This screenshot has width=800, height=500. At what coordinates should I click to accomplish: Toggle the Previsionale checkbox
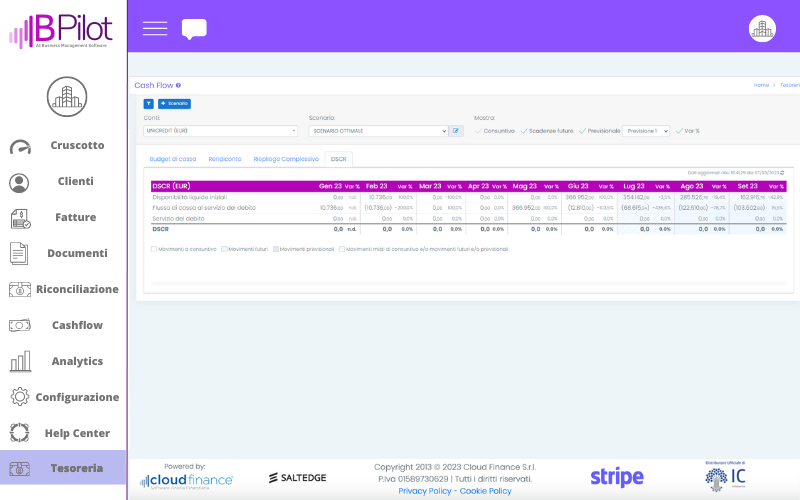tap(582, 131)
